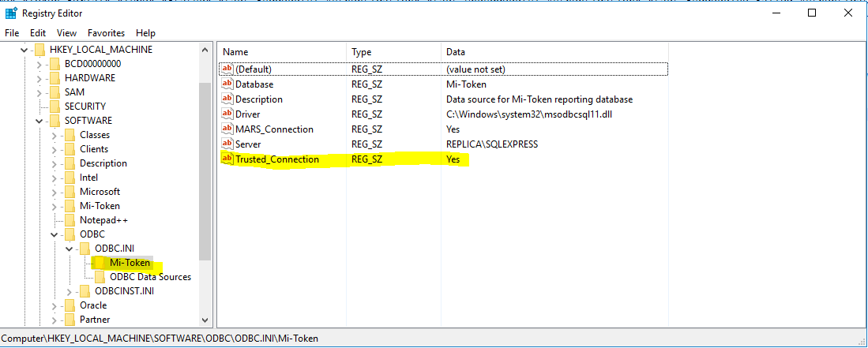Image resolution: width=868 pixels, height=348 pixels.
Task: Expand the SAM key
Action: pos(39,92)
